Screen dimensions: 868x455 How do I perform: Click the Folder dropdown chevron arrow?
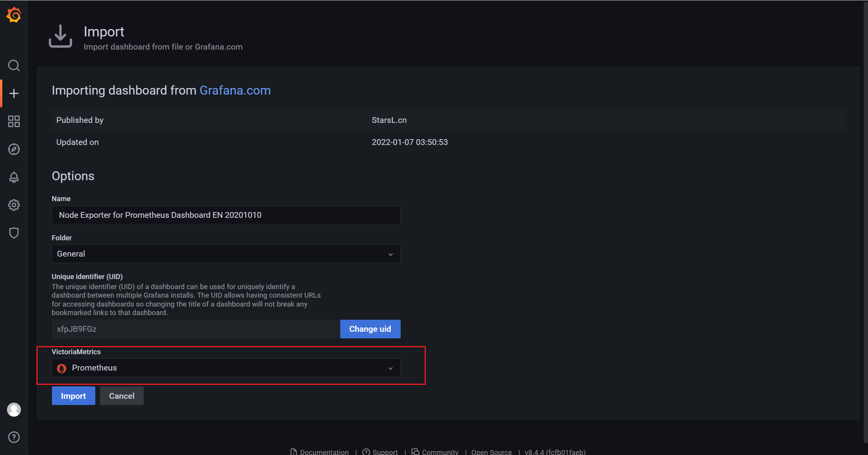pos(390,254)
